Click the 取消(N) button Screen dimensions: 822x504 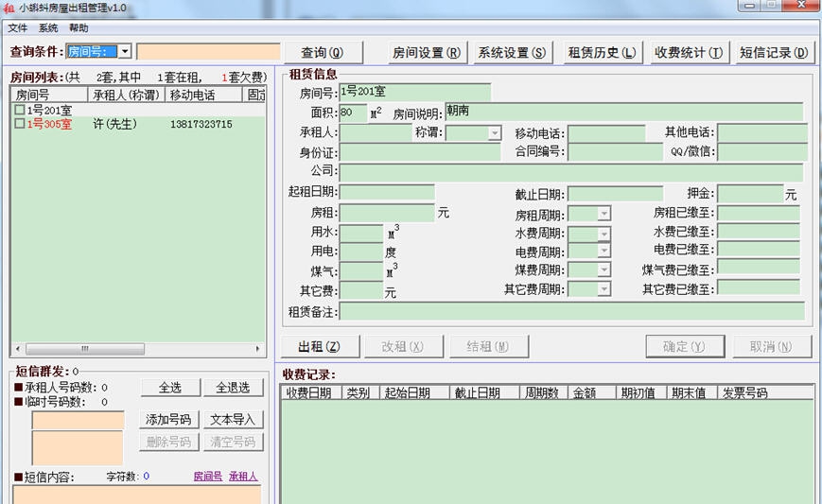[772, 346]
